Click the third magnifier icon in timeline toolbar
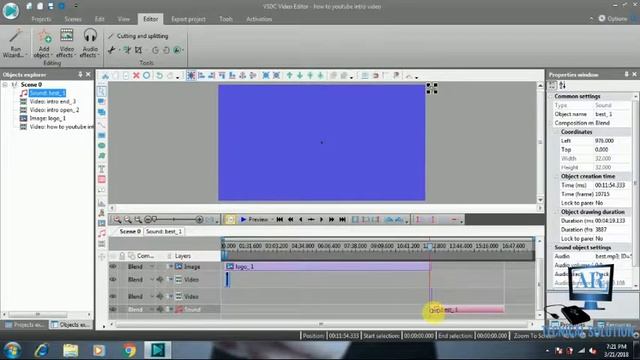Screen dimensions: 640x360 pyautogui.click(x=138, y=220)
